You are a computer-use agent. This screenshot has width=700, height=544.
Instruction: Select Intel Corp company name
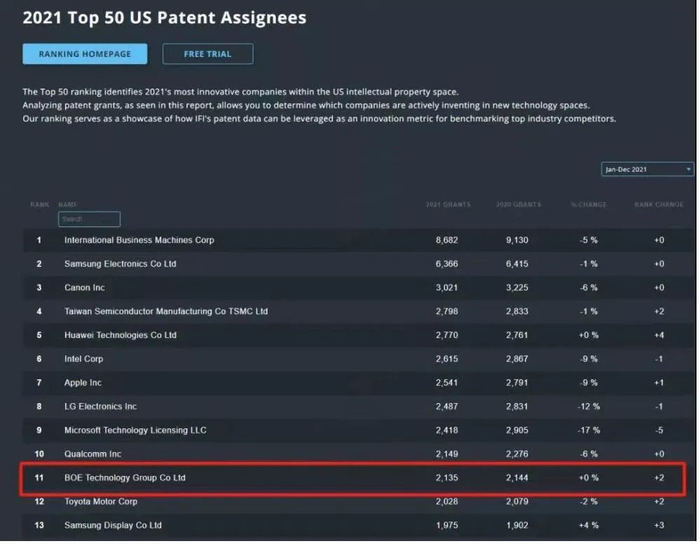click(83, 359)
